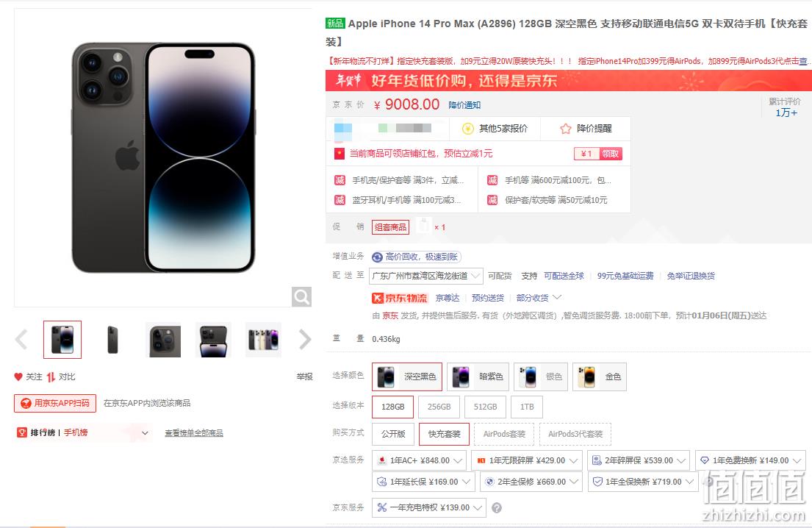Viewport: 812px width, 528px height.
Task: Select the camera close-up thumbnail
Action: coord(163,340)
